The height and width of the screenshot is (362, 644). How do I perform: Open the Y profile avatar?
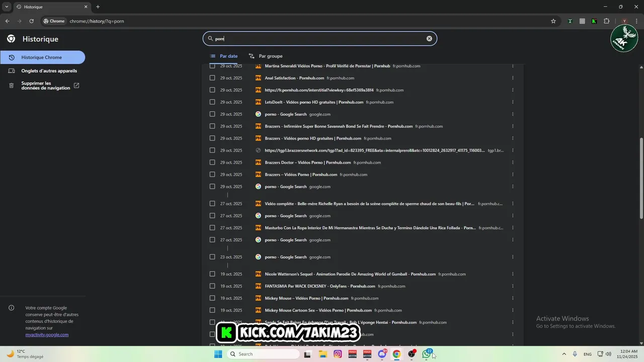click(x=624, y=21)
